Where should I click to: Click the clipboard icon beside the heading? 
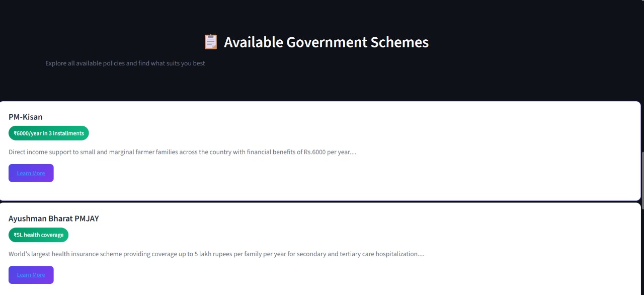point(210,42)
